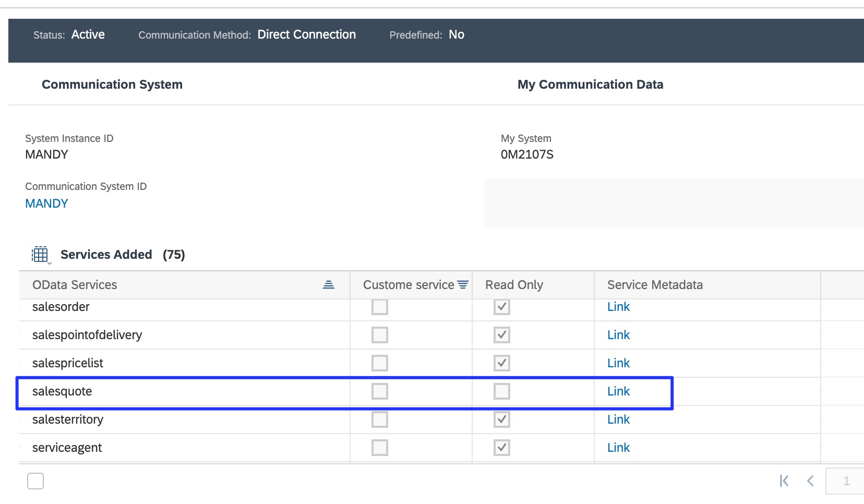Select the Communication System section header
This screenshot has width=864, height=504.
tap(112, 84)
